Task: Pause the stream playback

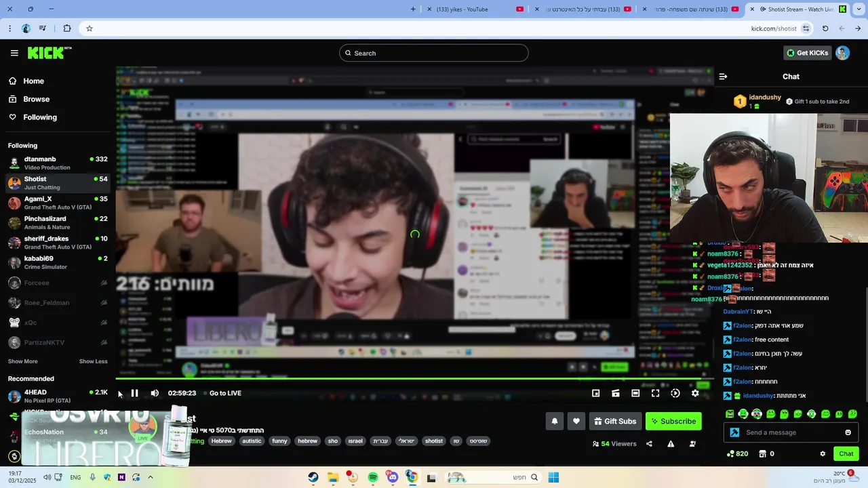Action: (x=134, y=393)
